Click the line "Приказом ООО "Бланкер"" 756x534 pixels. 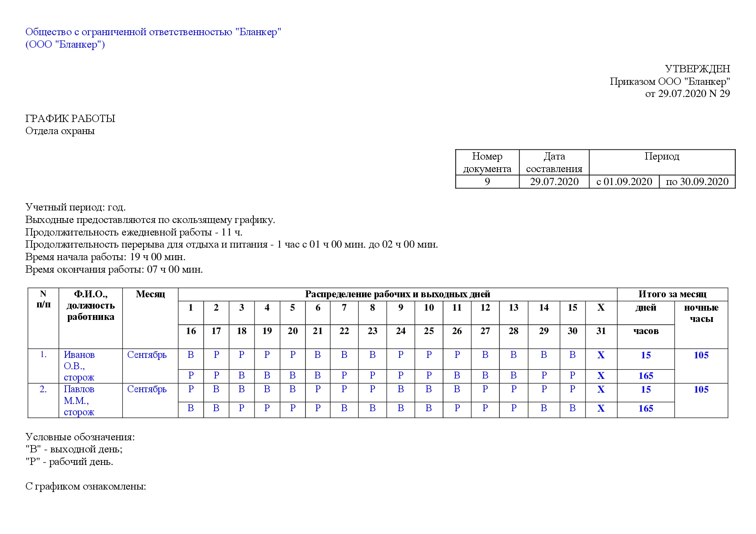(670, 81)
